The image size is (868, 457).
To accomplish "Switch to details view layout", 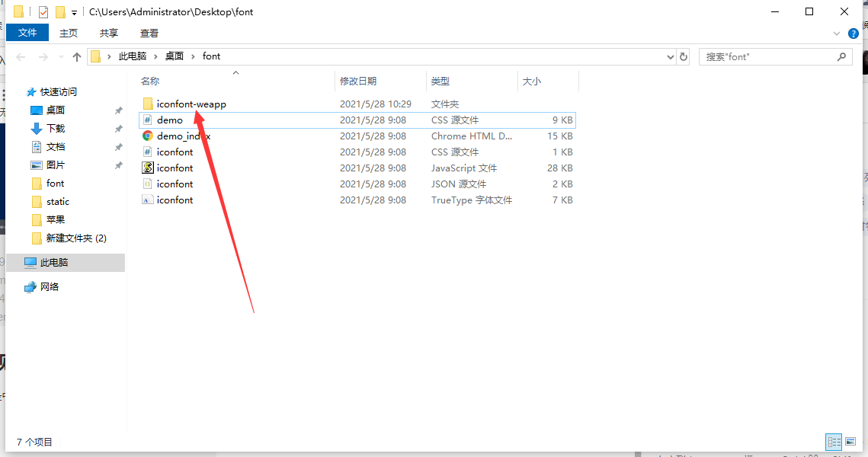I will coord(834,442).
